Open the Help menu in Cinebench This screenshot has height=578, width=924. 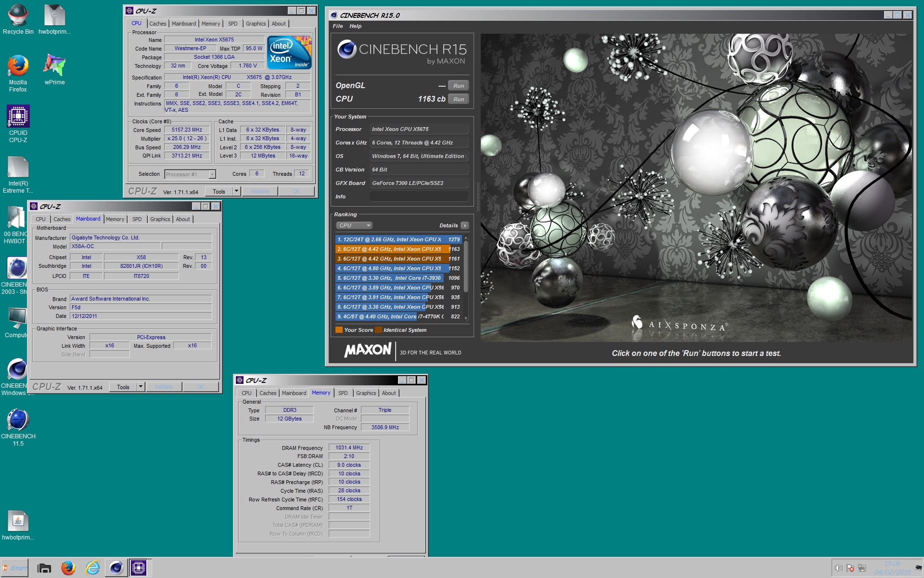356,26
